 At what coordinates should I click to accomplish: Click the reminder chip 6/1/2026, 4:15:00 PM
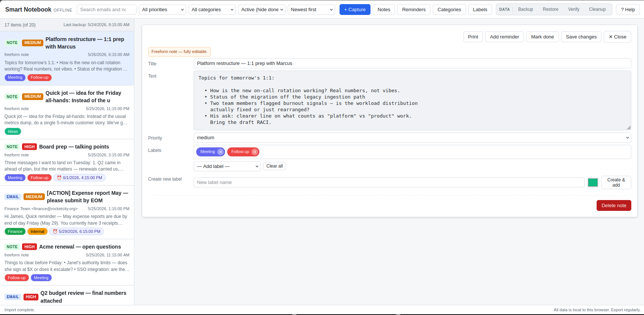(79, 178)
